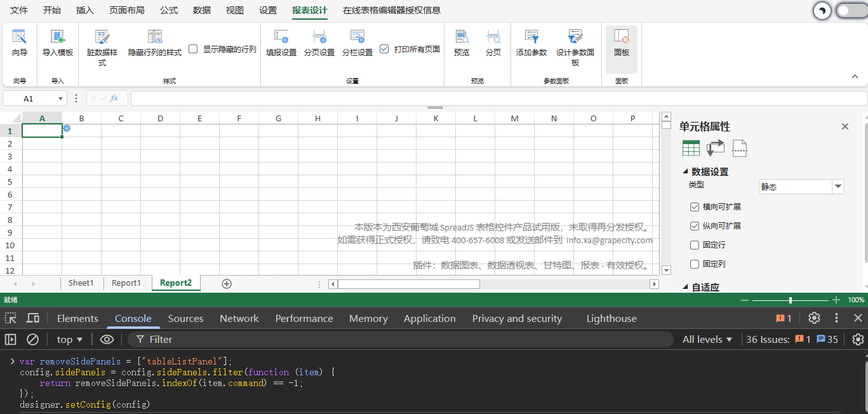Open the A1 name box dropdown
Viewport: 868px width, 414px height.
[61, 99]
